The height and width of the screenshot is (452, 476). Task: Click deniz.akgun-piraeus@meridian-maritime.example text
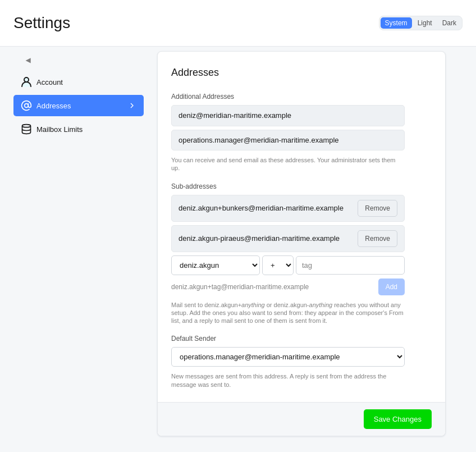(259, 239)
